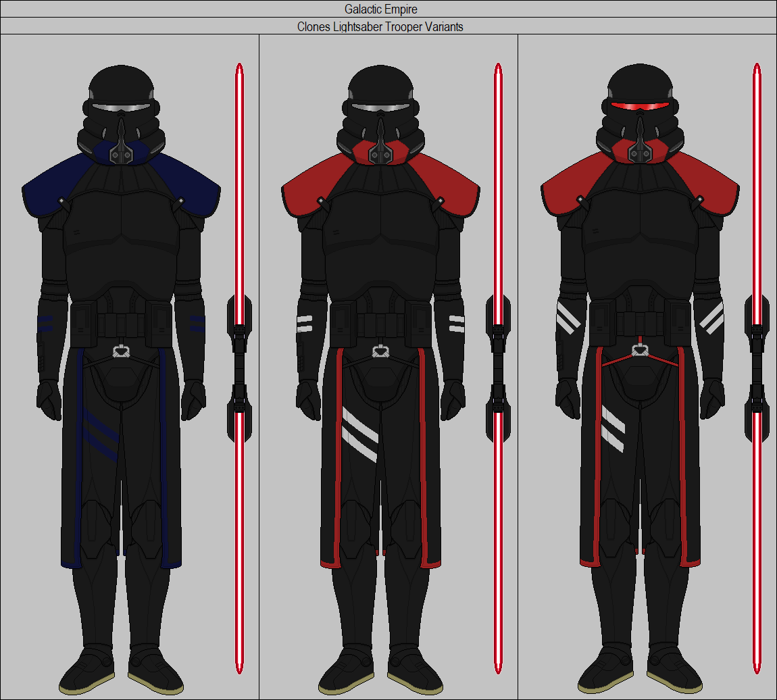The image size is (777, 700).
Task: Select the middle trooper with grey visor
Action: (x=380, y=380)
